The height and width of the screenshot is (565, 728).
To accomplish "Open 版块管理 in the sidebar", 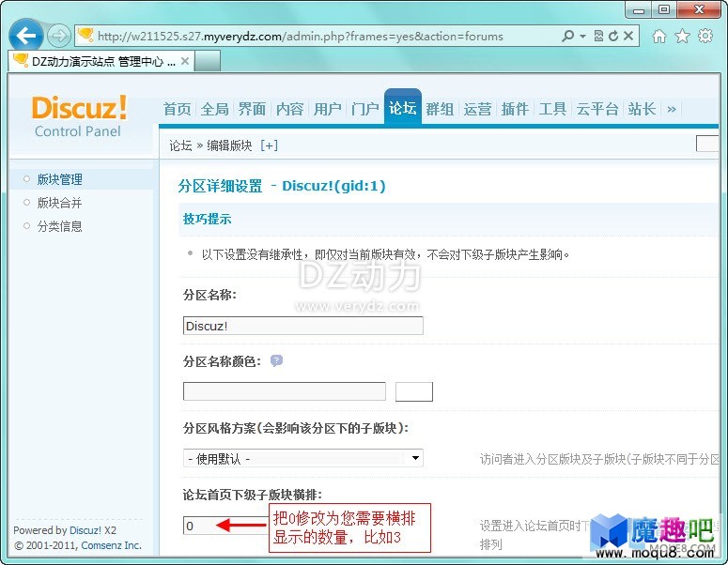I will pyautogui.click(x=59, y=179).
